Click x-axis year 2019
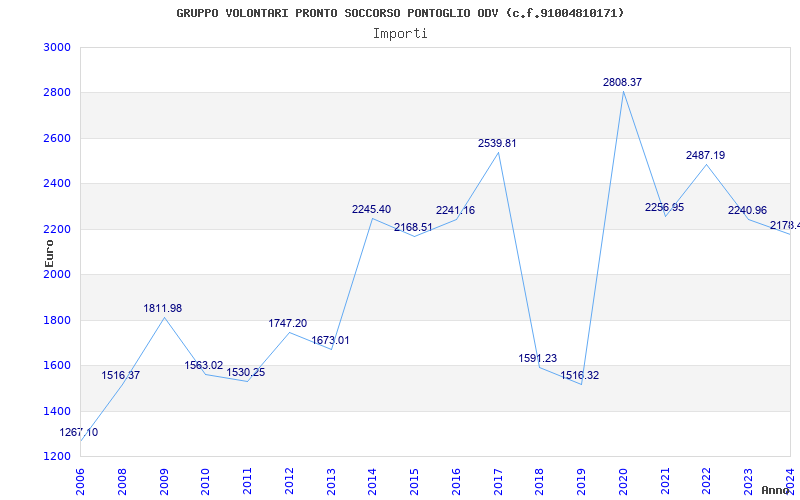The width and height of the screenshot is (800, 500). point(582,481)
